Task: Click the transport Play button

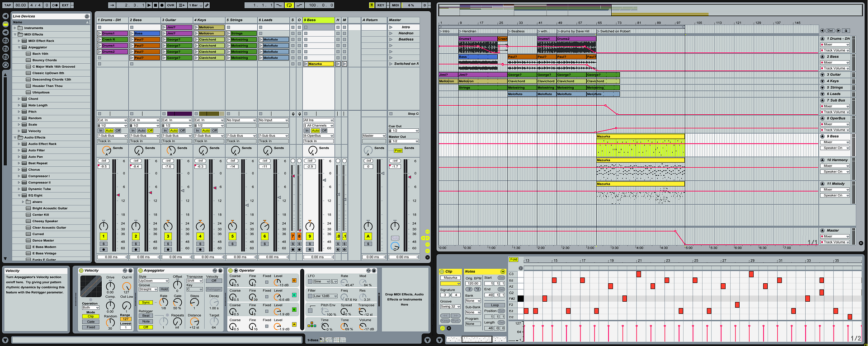Action: coord(150,5)
